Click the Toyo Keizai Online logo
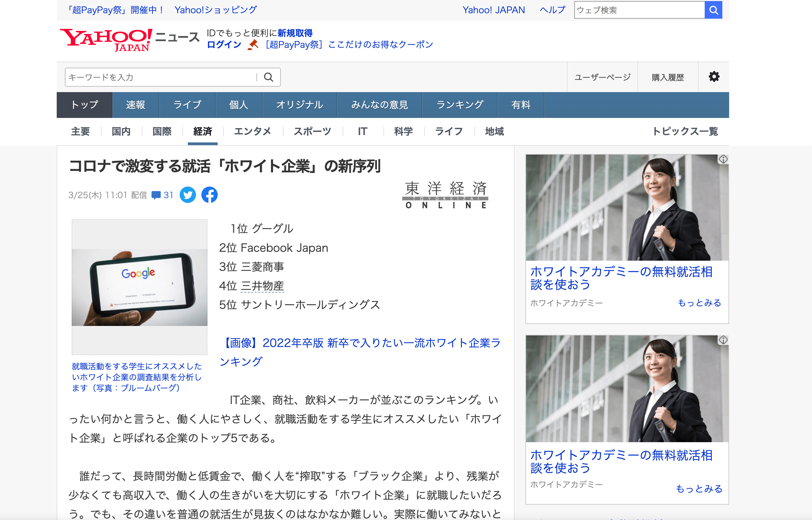The width and height of the screenshot is (812, 520). 446,195
